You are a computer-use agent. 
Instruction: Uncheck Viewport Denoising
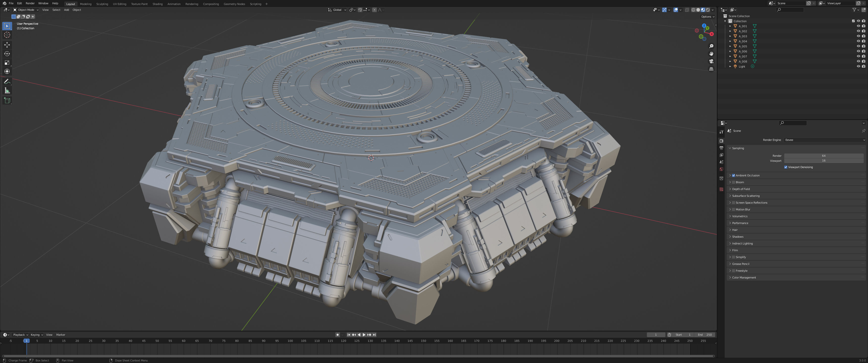click(x=786, y=167)
